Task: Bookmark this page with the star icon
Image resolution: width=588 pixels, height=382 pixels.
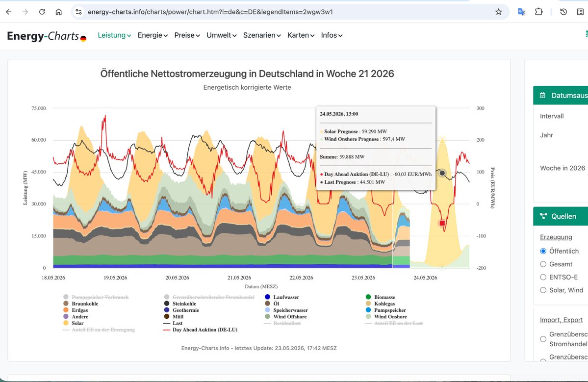Action: click(498, 12)
